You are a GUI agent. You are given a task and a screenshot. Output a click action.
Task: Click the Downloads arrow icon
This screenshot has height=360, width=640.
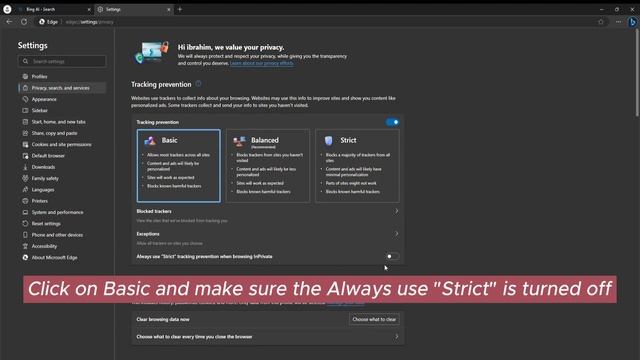[x=25, y=167]
